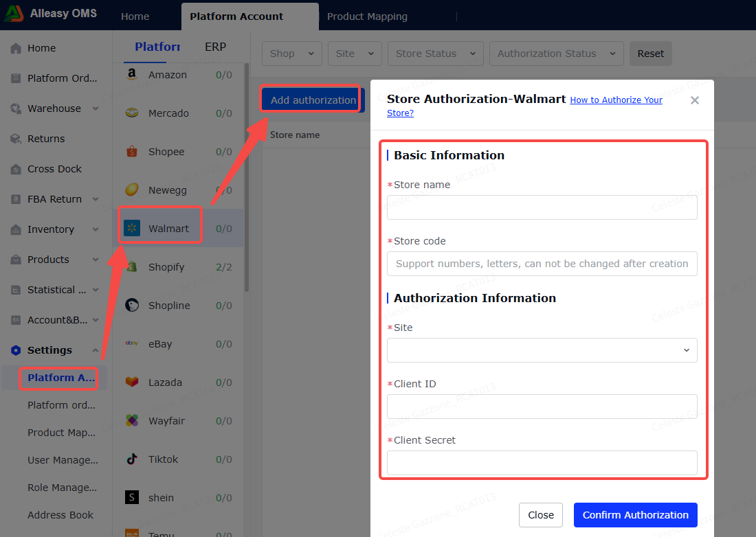Screen dimensions: 756x537
Task: Open the Authorization Status dropdown
Action: tap(557, 54)
